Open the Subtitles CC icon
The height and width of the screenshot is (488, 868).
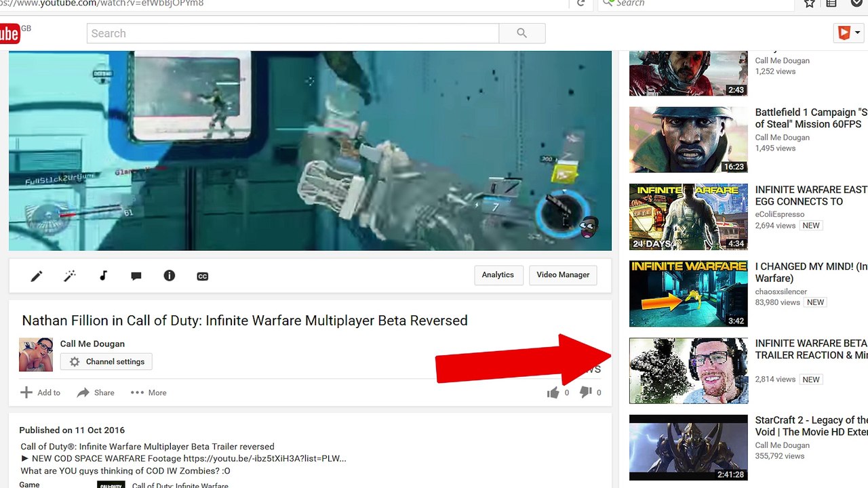tap(202, 277)
